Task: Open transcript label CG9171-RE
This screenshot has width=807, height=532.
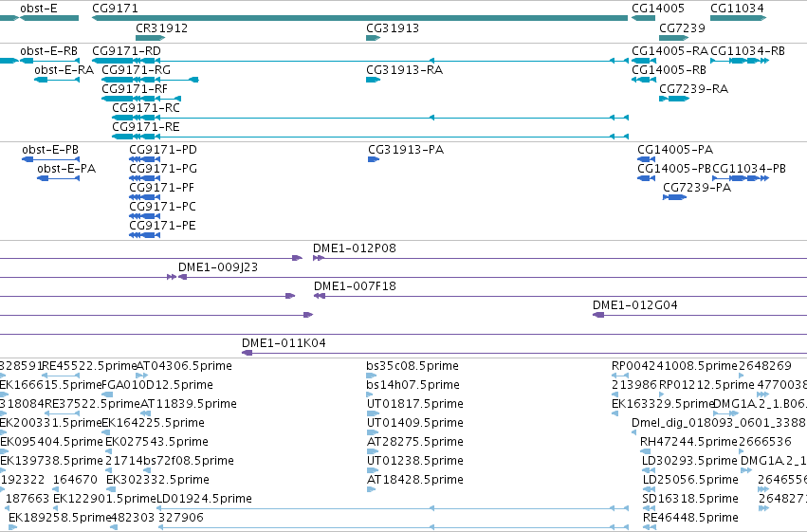Action: pyautogui.click(x=146, y=127)
